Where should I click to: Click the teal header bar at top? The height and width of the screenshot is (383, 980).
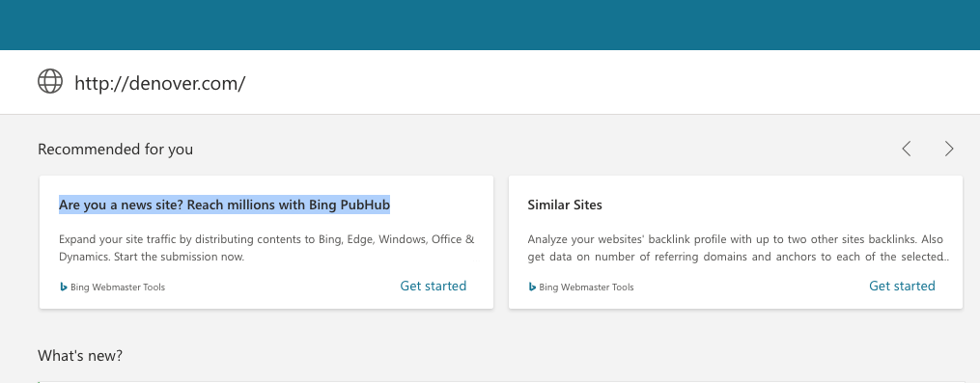tap(490, 25)
